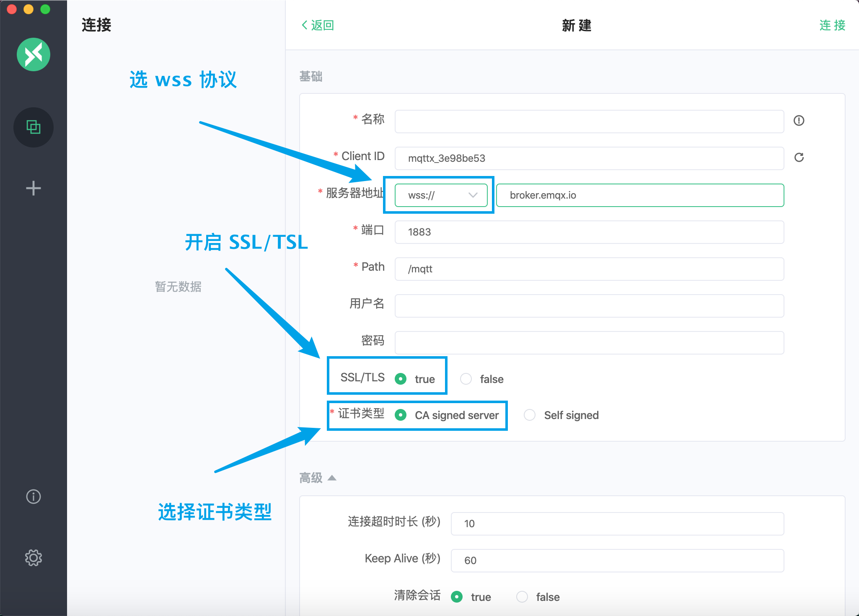Open the Settings gear icon
Screen dimensions: 859x616
[x=34, y=557]
